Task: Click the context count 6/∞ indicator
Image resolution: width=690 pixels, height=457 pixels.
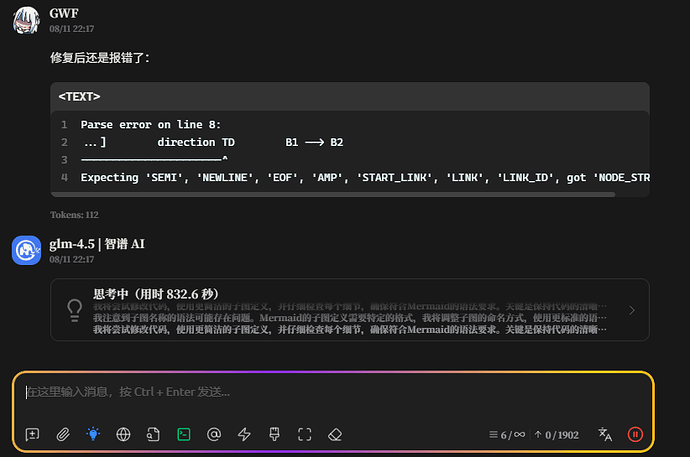Action: (507, 435)
